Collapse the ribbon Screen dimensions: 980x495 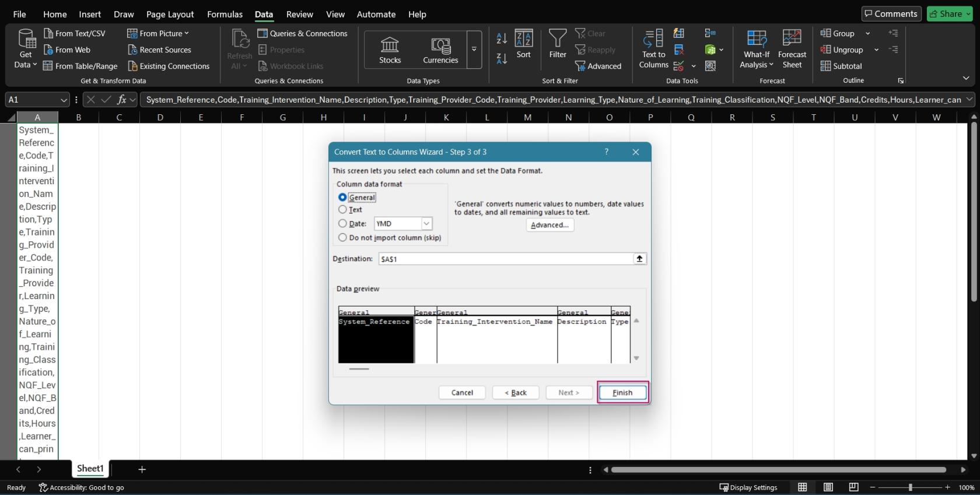pyautogui.click(x=966, y=78)
